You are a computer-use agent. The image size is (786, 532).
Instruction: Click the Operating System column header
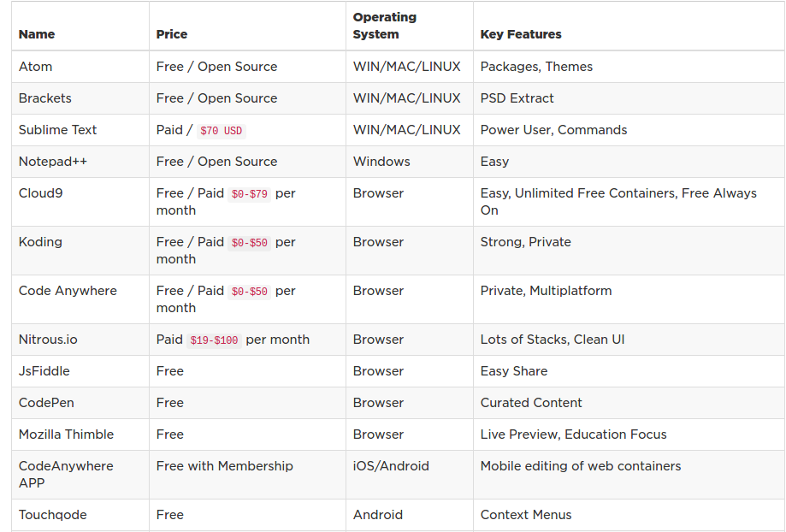coord(385,26)
